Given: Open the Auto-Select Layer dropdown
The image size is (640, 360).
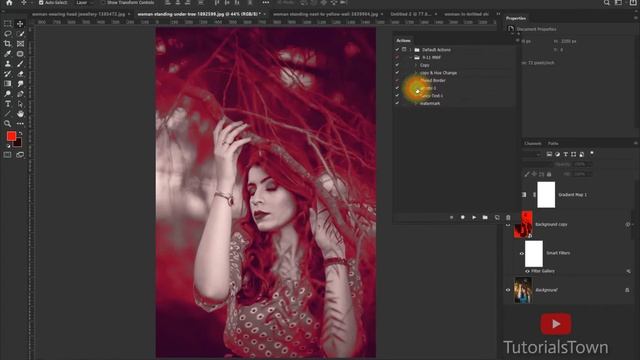Looking at the screenshot, I should (84, 2).
